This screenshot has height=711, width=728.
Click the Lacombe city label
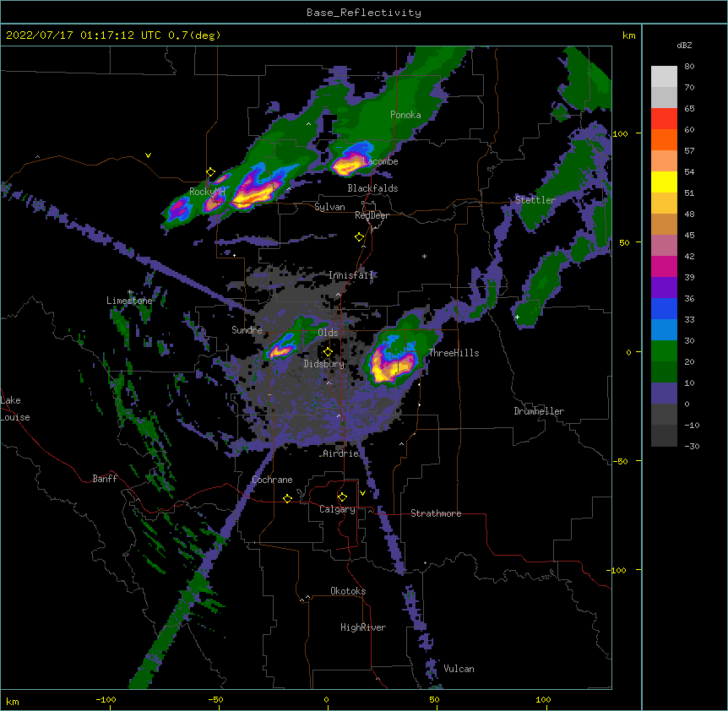[382, 161]
